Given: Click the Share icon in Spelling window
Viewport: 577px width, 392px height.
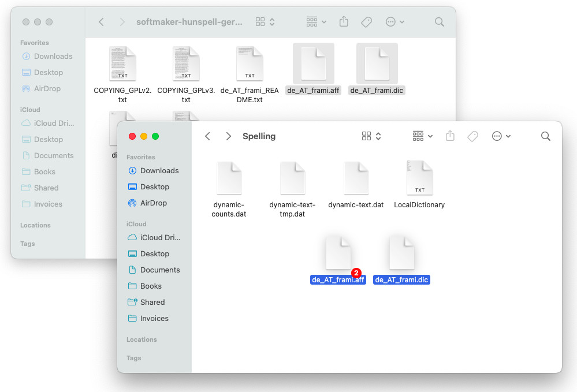Looking at the screenshot, I should point(450,136).
